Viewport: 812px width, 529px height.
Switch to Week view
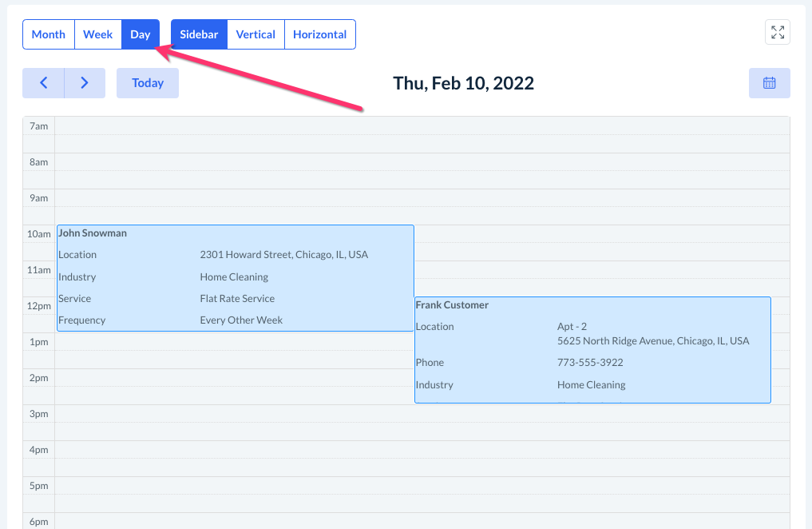(98, 34)
